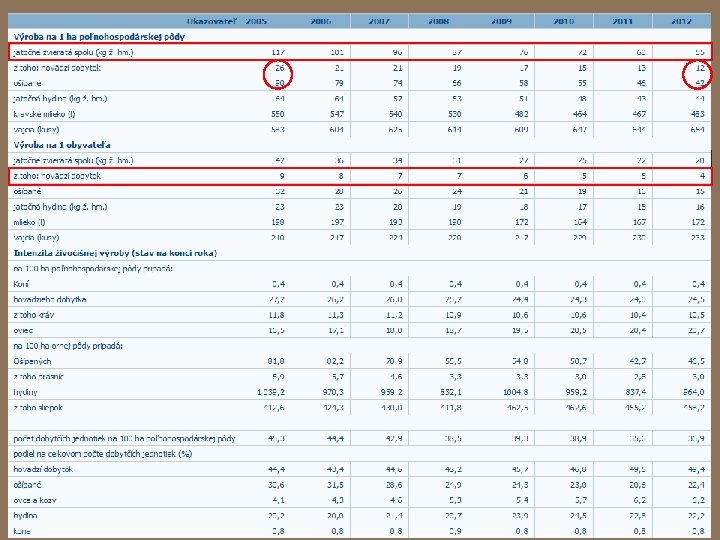The width and height of the screenshot is (720, 540).
Task: Click value 6 in per-inhabitant hovädzí dobytok row
Action: (525, 176)
